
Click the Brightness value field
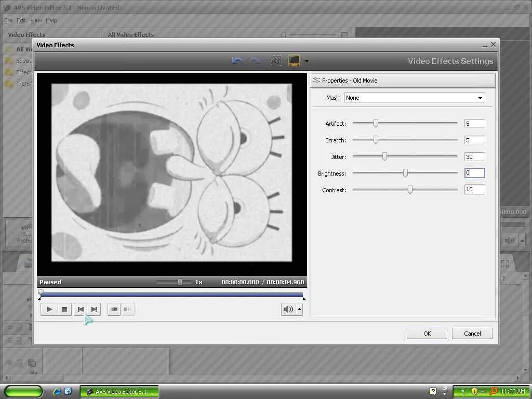point(474,173)
